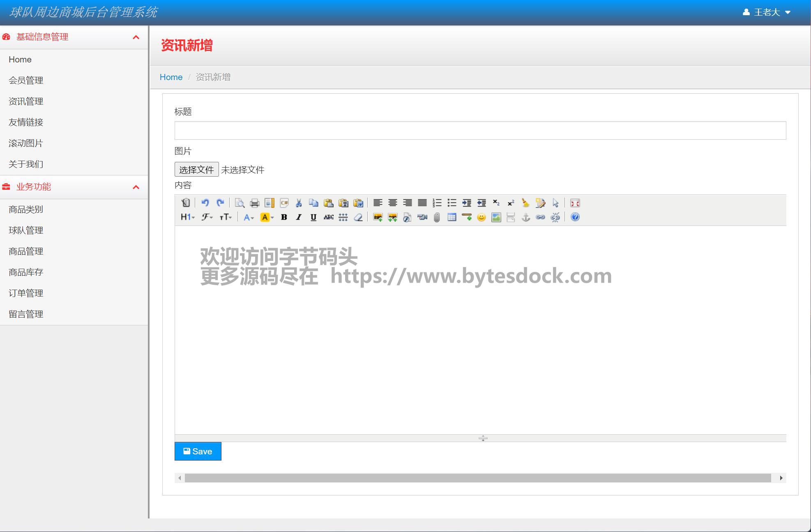Viewport: 811px width, 532px height.
Task: Click the print icon in editor
Action: click(x=254, y=203)
